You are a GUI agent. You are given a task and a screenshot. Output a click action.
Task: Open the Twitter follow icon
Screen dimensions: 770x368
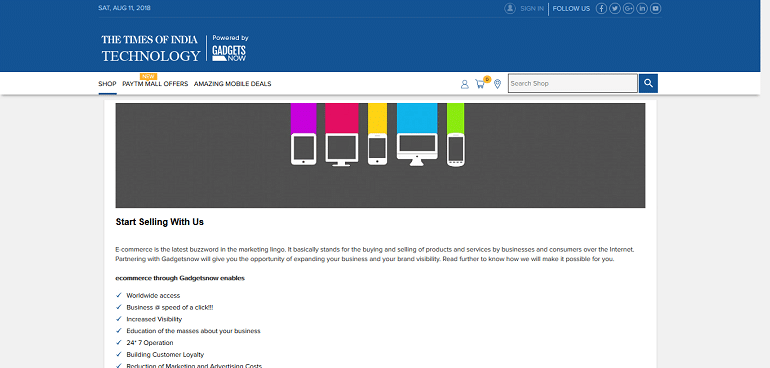pyautogui.click(x=615, y=8)
